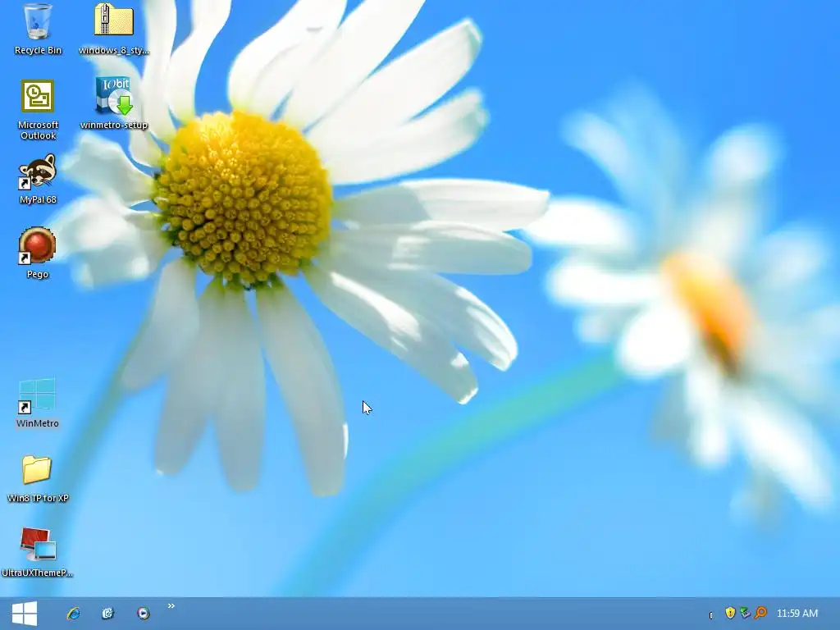840x630 pixels.
Task: Select the windows_8_sty... zipped folder
Action: [113, 21]
